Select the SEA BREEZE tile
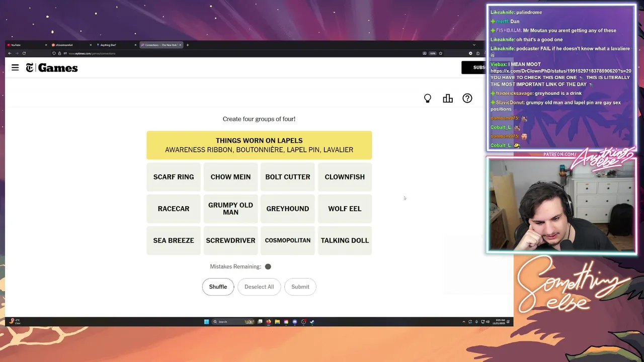Image resolution: width=644 pixels, height=362 pixels. tap(174, 240)
